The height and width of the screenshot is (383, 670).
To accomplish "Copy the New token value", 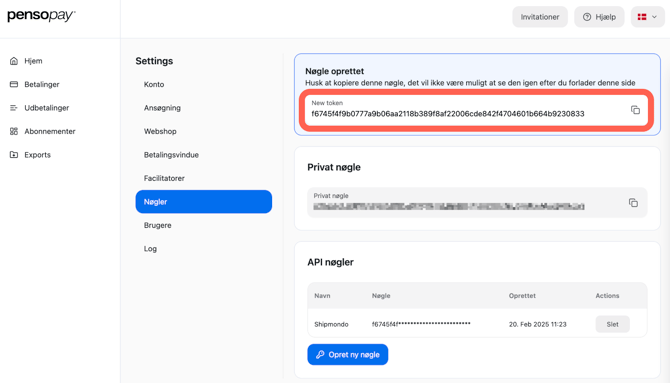I will (635, 110).
